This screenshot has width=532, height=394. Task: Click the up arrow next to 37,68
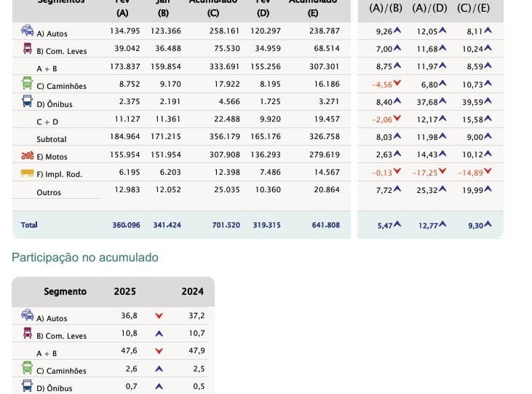coord(442,101)
